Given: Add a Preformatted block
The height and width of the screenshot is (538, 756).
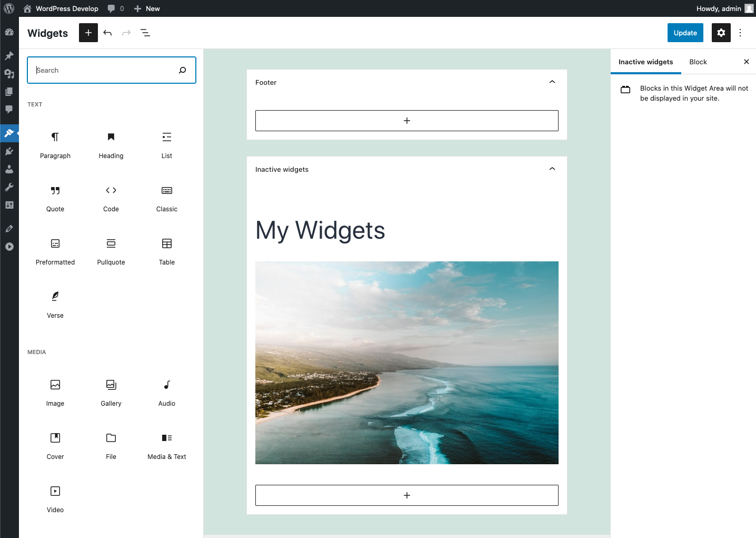Looking at the screenshot, I should point(55,251).
